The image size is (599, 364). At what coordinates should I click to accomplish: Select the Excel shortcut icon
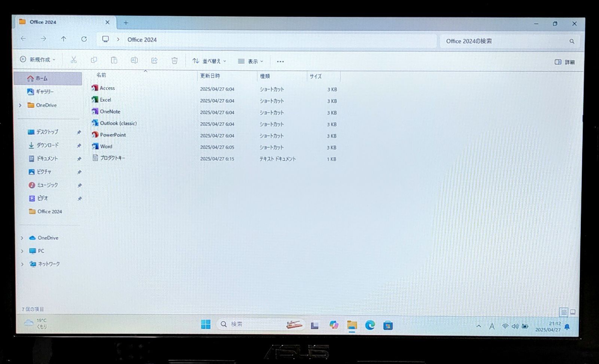click(95, 100)
